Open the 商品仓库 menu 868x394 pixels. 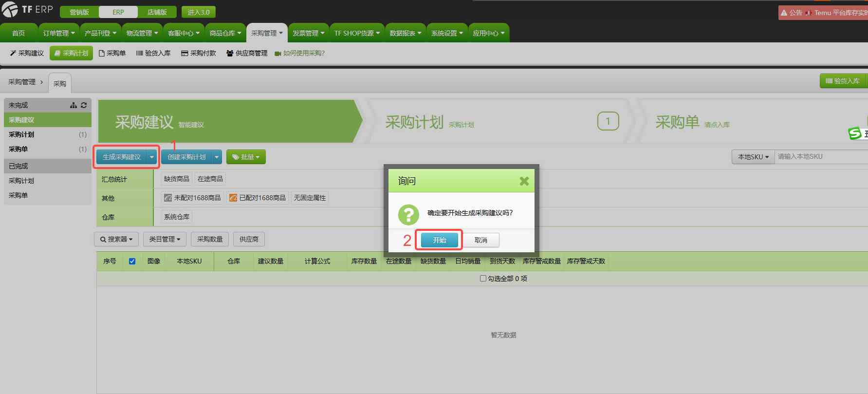tap(225, 33)
